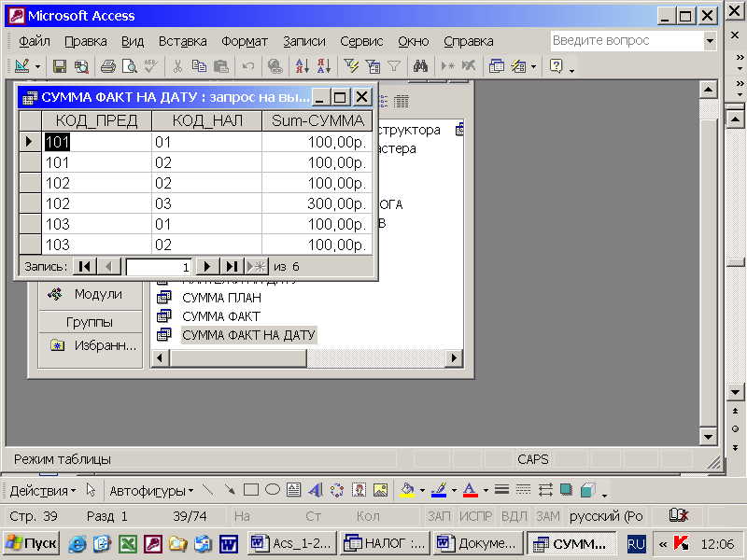The height and width of the screenshot is (560, 747).
Task: Open the Правка menu
Action: 86,41
